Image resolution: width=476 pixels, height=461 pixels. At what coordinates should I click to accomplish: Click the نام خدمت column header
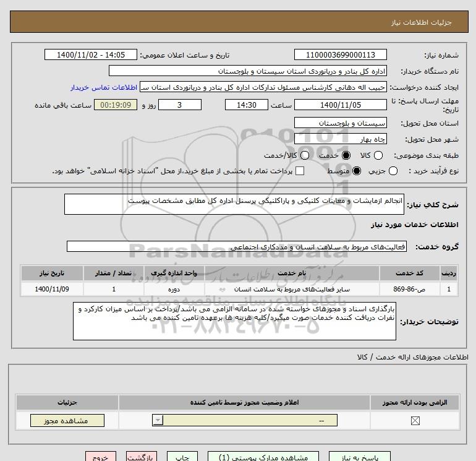(292, 273)
